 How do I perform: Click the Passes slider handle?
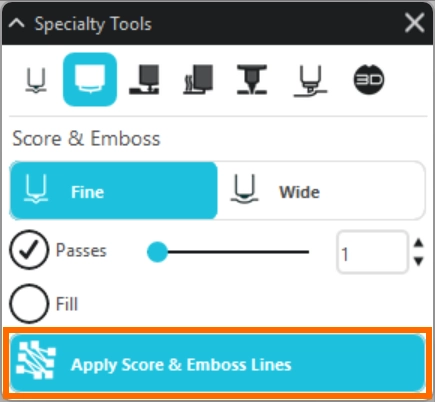(157, 252)
